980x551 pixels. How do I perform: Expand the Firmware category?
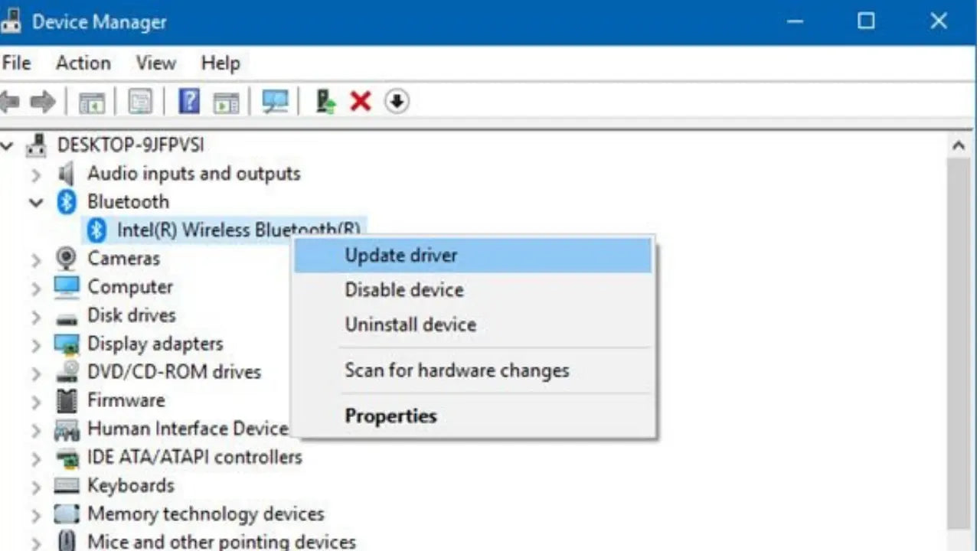[35, 402]
